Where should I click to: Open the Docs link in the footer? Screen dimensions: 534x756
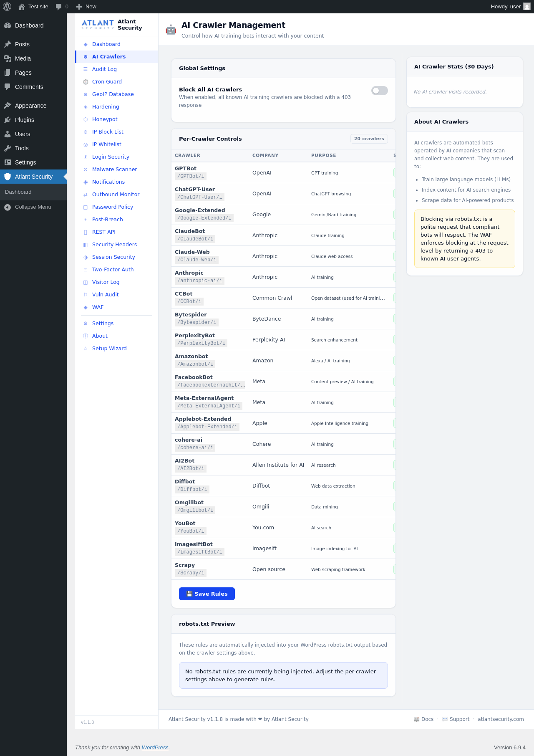423,719
